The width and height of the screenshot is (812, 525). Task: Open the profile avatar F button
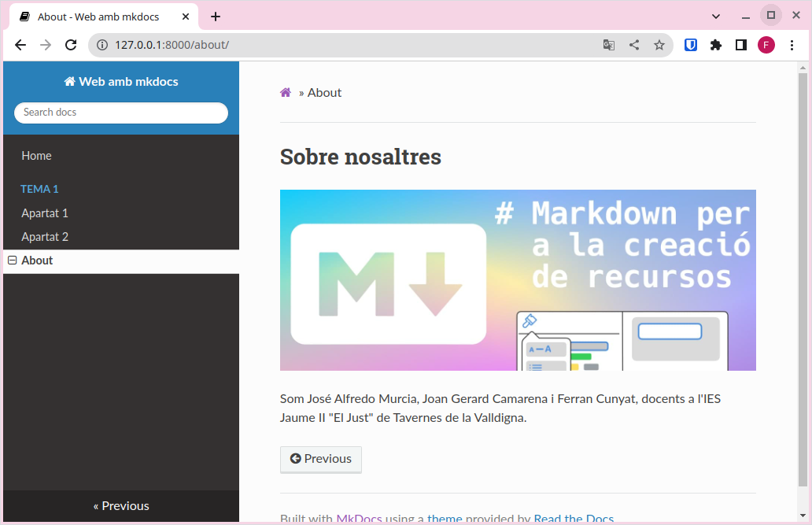click(766, 45)
